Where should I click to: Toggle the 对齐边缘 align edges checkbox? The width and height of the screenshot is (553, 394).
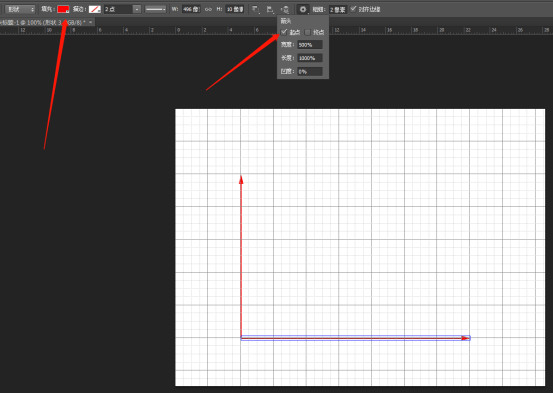coord(353,9)
